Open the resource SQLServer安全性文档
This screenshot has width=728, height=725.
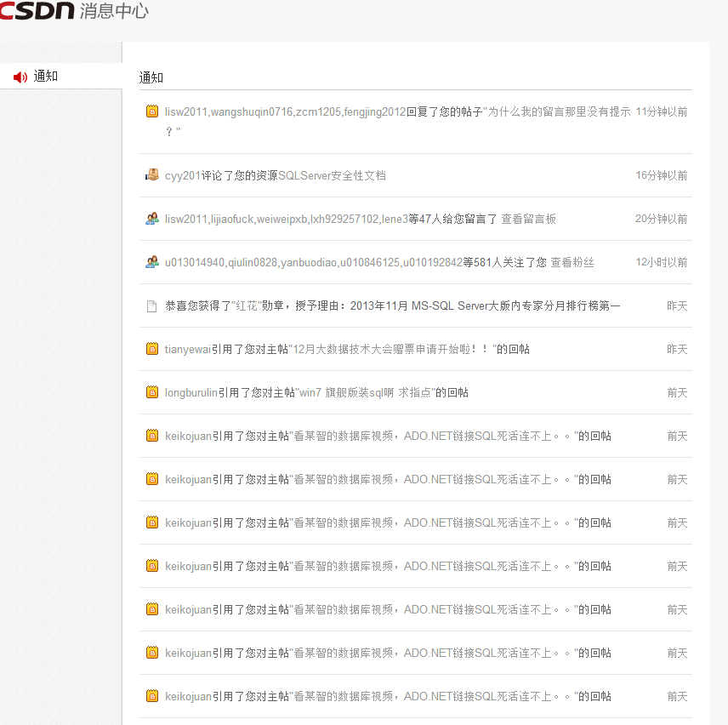point(332,175)
